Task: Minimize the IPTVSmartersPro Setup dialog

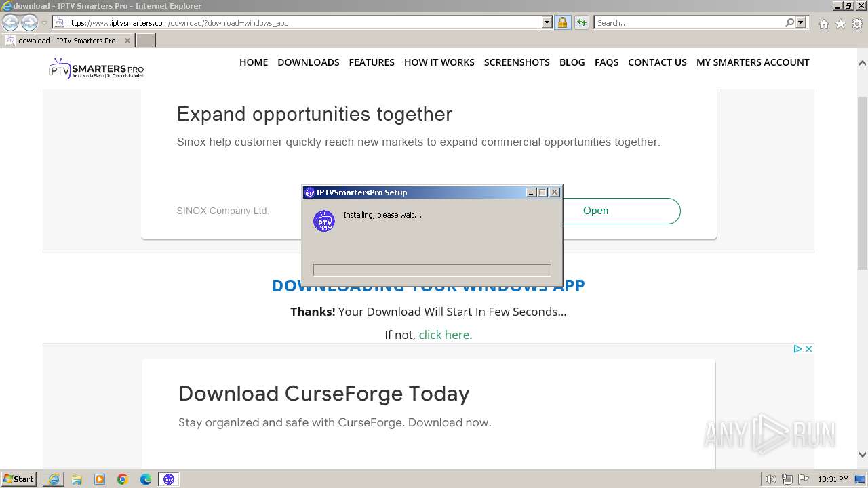Action: (x=531, y=192)
